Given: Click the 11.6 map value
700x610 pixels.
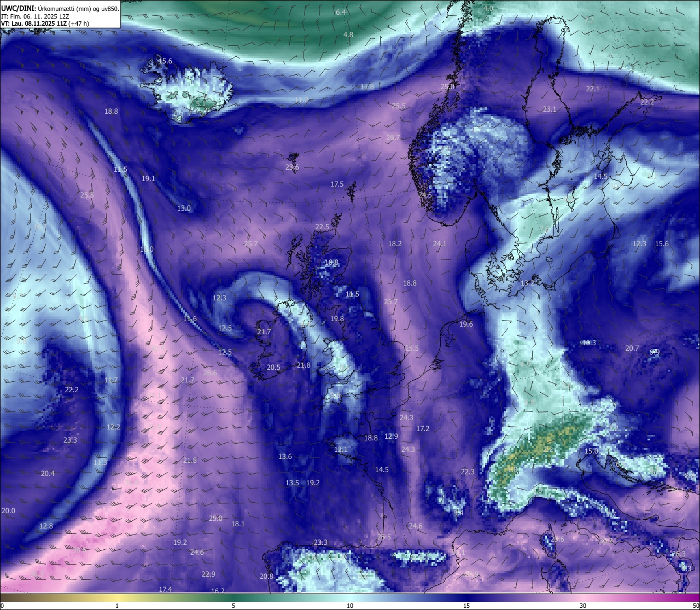Looking at the screenshot, I should point(190,319).
